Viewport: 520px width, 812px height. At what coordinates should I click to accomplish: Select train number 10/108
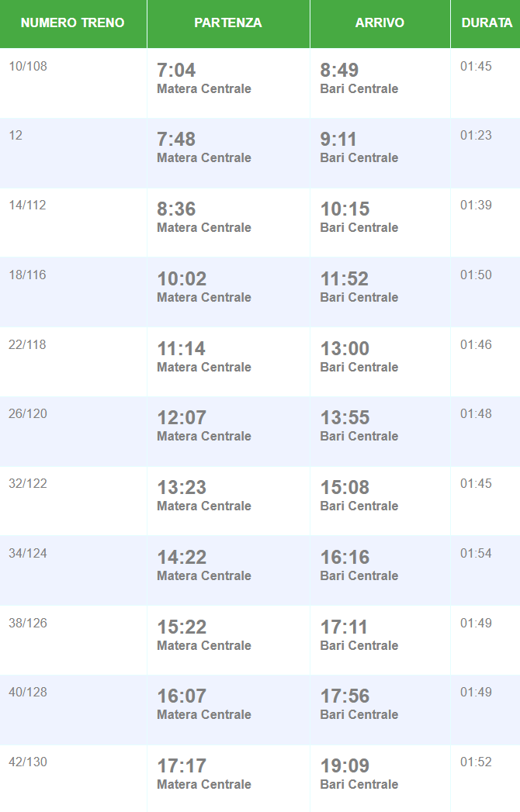(28, 67)
